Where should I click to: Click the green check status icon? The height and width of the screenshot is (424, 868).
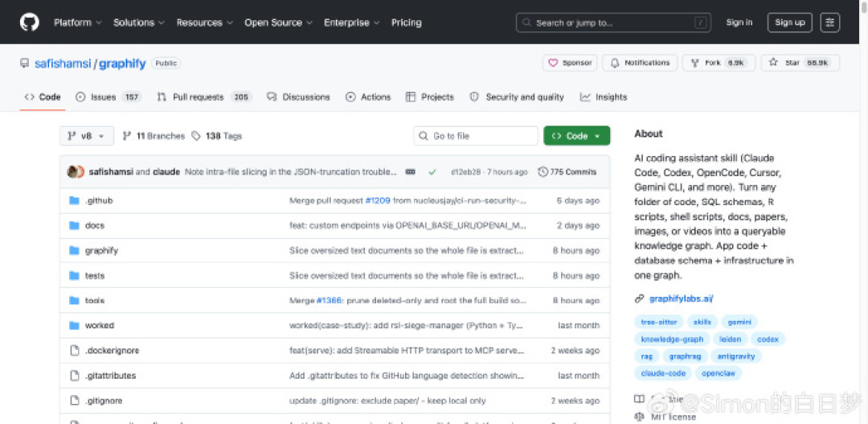click(432, 172)
